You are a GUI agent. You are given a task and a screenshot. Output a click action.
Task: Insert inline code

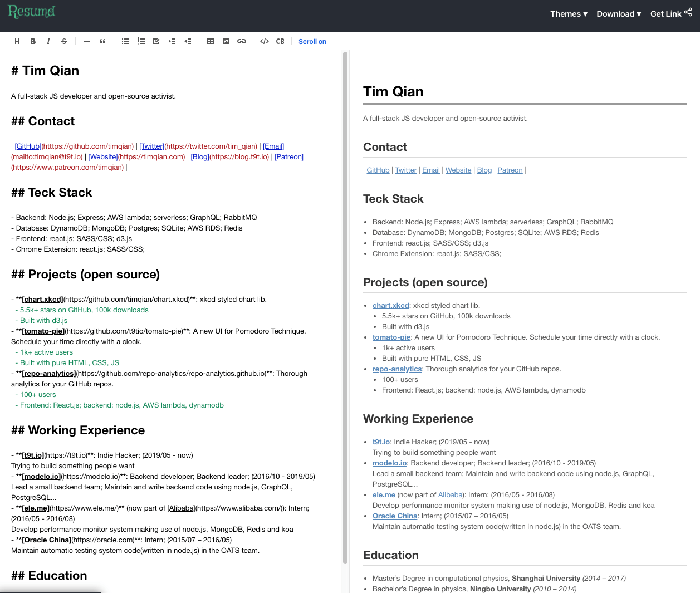click(265, 41)
